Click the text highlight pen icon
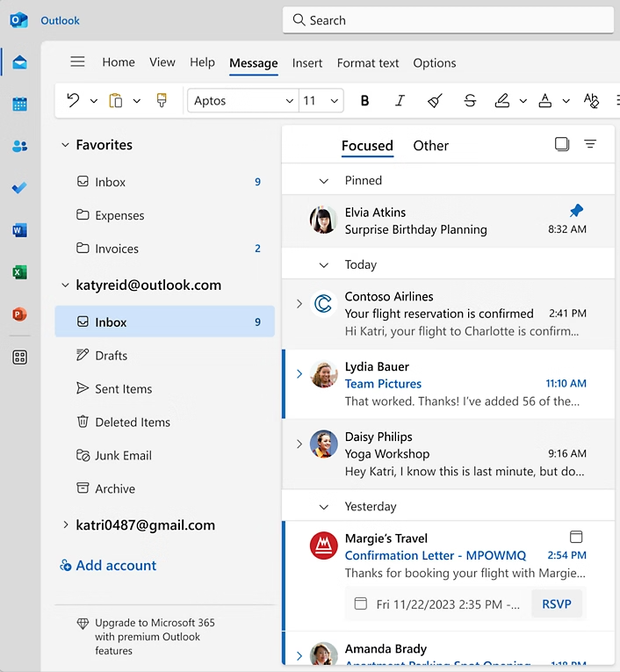The height and width of the screenshot is (672, 620). point(502,101)
